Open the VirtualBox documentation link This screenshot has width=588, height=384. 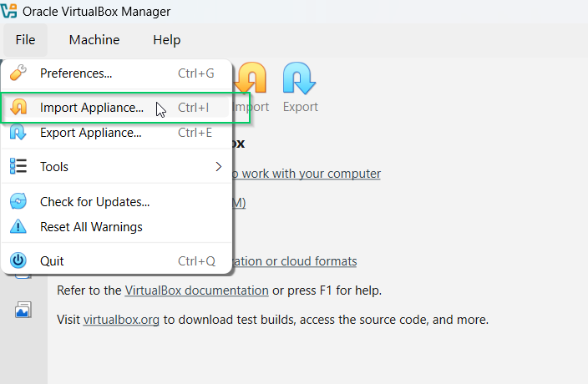196,291
